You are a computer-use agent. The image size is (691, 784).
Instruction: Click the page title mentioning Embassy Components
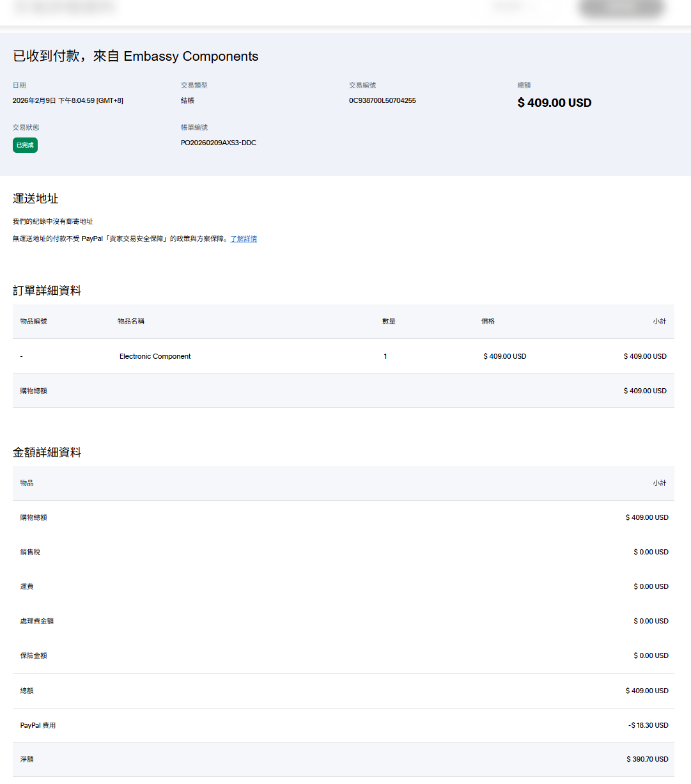pyautogui.click(x=136, y=56)
